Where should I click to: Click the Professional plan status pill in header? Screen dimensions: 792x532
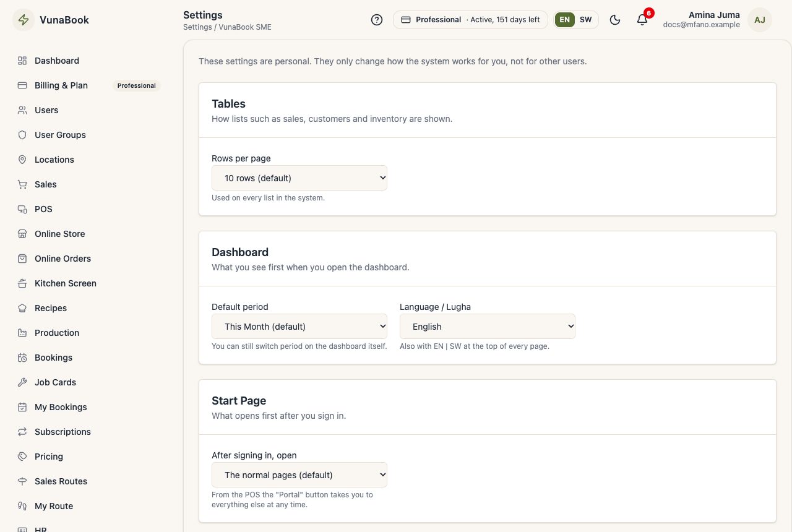[x=470, y=20]
